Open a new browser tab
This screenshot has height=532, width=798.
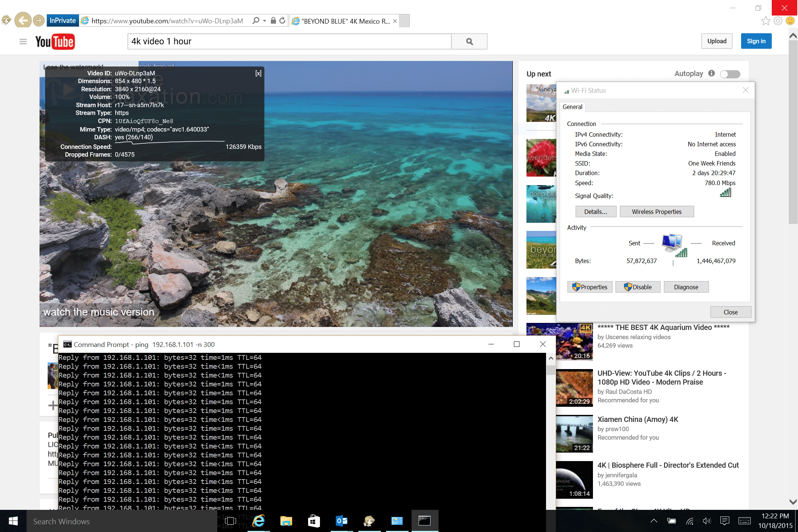[x=405, y=21]
